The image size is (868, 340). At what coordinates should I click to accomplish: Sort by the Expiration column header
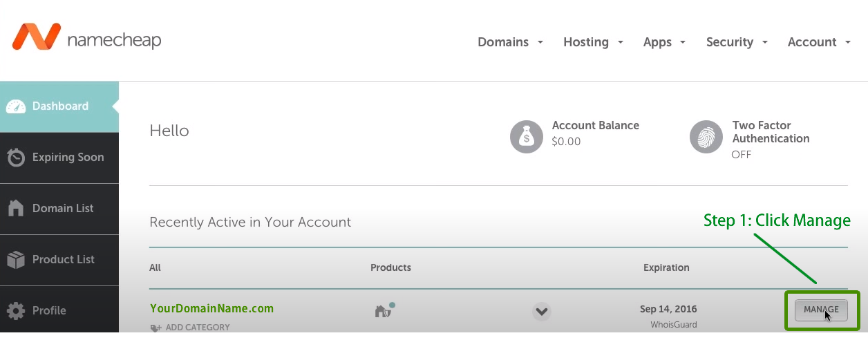(666, 267)
